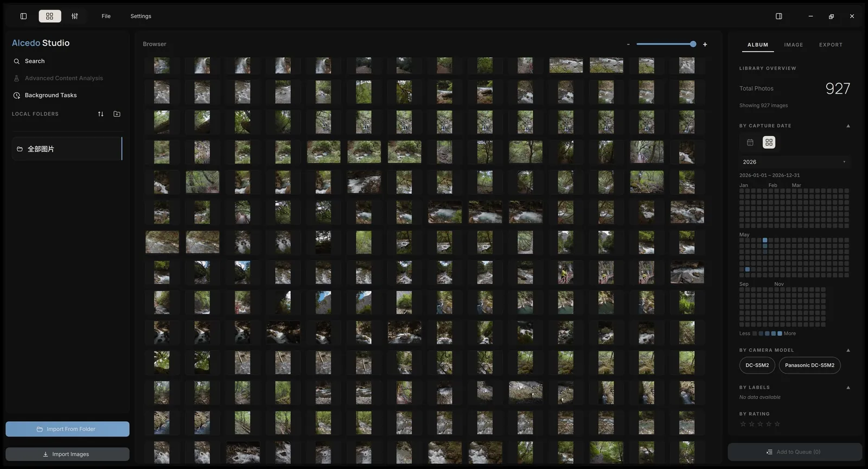Click the plus zoom-in icon

705,45
